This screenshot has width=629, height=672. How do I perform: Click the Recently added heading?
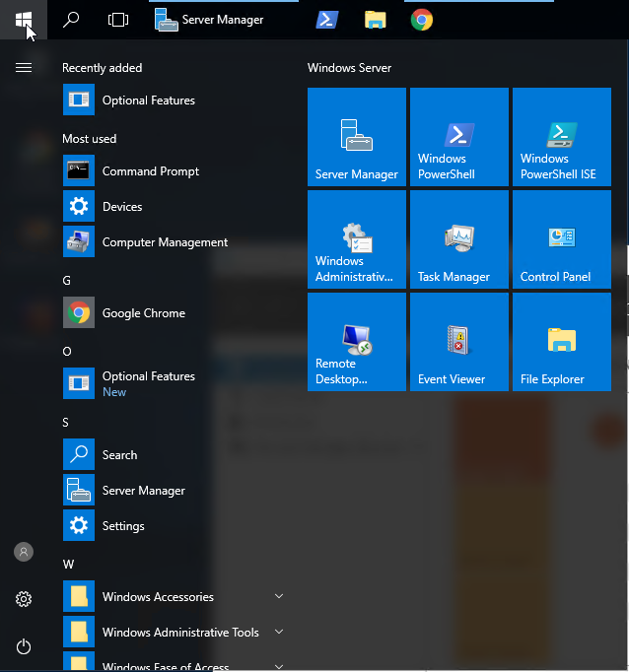point(103,68)
